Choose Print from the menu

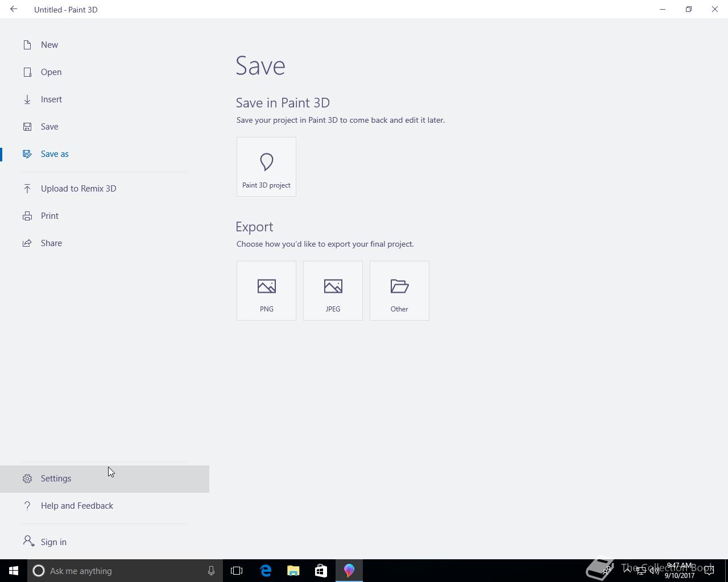[x=105, y=216]
